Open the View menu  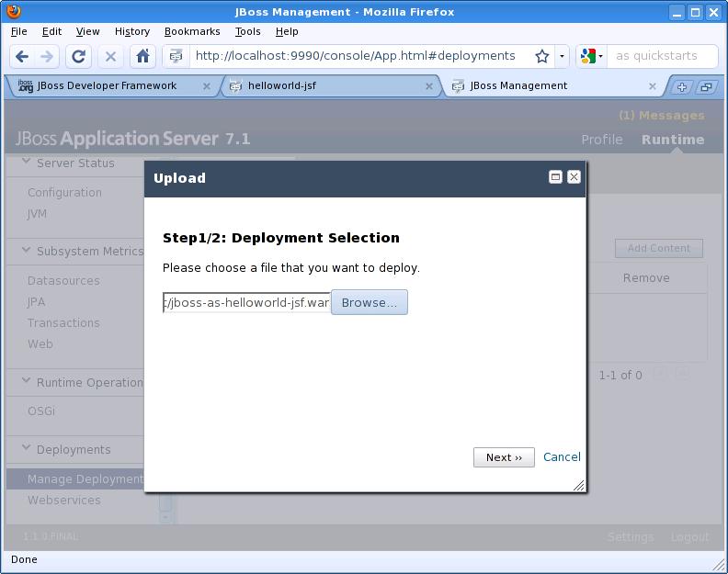[87, 31]
